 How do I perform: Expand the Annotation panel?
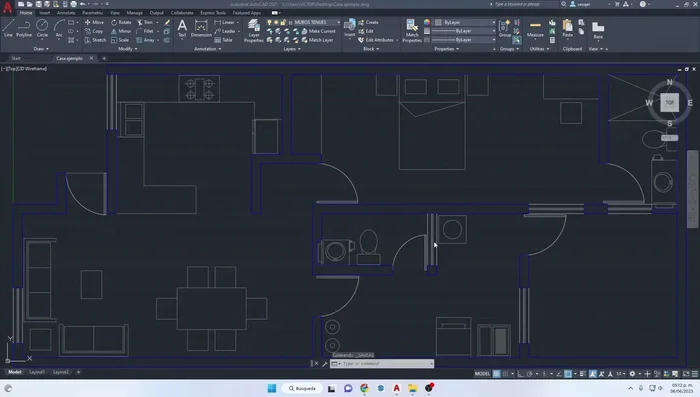(x=208, y=49)
